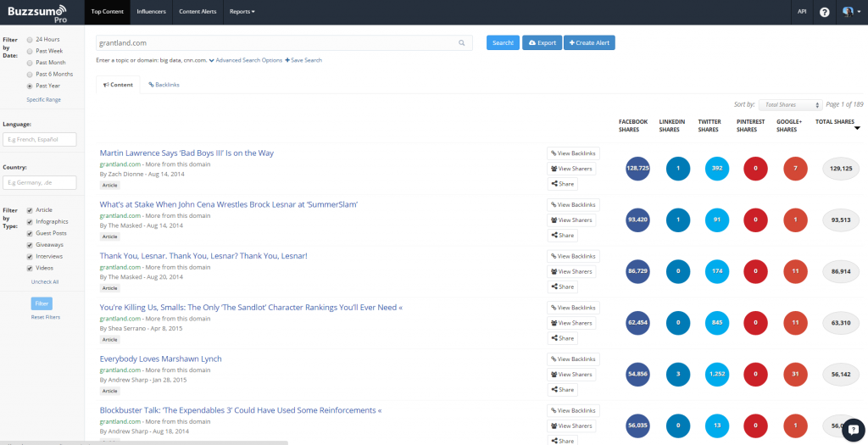Image resolution: width=868 pixels, height=445 pixels.
Task: Open the chat support bubble icon
Action: (x=853, y=428)
